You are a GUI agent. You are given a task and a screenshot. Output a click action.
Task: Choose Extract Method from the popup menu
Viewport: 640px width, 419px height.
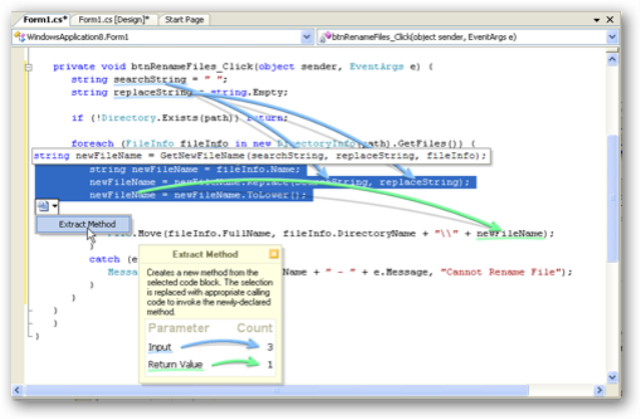[x=86, y=224]
